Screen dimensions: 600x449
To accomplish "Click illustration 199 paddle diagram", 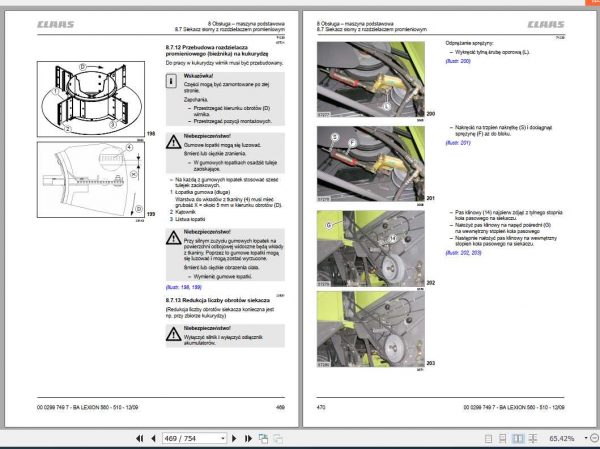I will 91,180.
